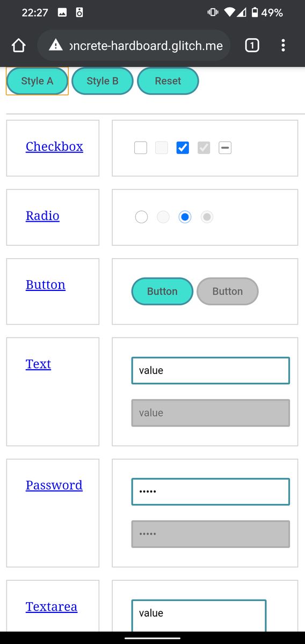Open Chrome's three-dot overflow menu
This screenshot has height=644, width=305.
283,46
